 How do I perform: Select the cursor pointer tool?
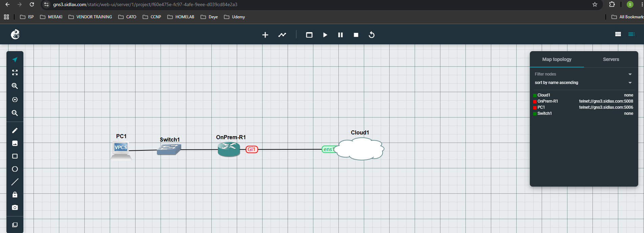pos(15,60)
